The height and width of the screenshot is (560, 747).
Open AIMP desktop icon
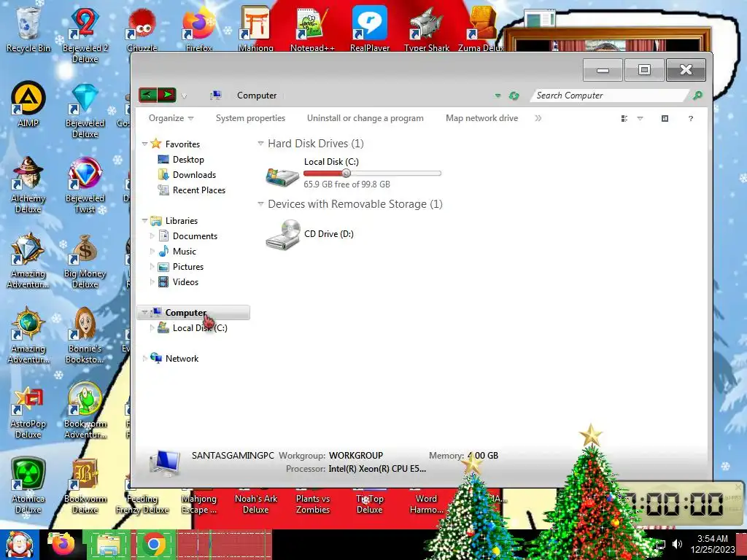(28, 104)
